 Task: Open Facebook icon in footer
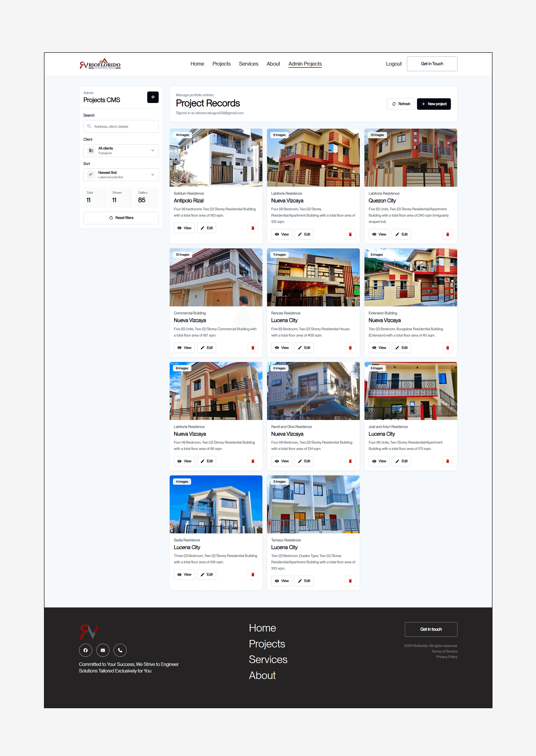tap(86, 650)
